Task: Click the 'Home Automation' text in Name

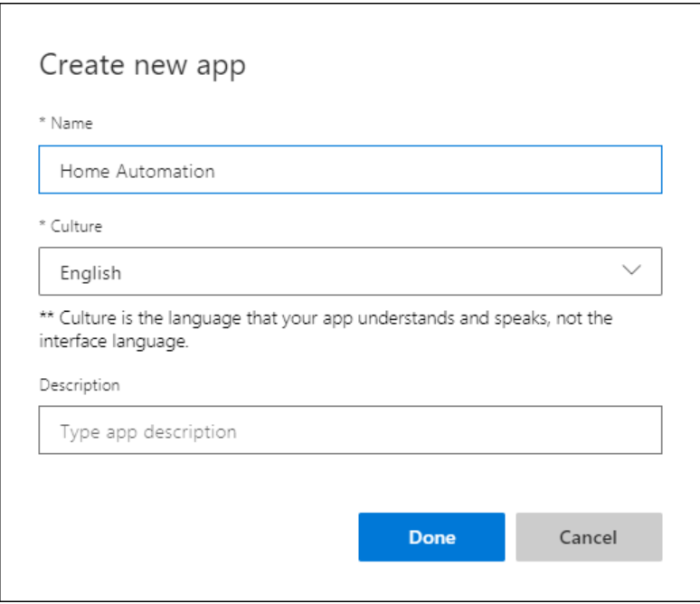Action: coord(137,171)
